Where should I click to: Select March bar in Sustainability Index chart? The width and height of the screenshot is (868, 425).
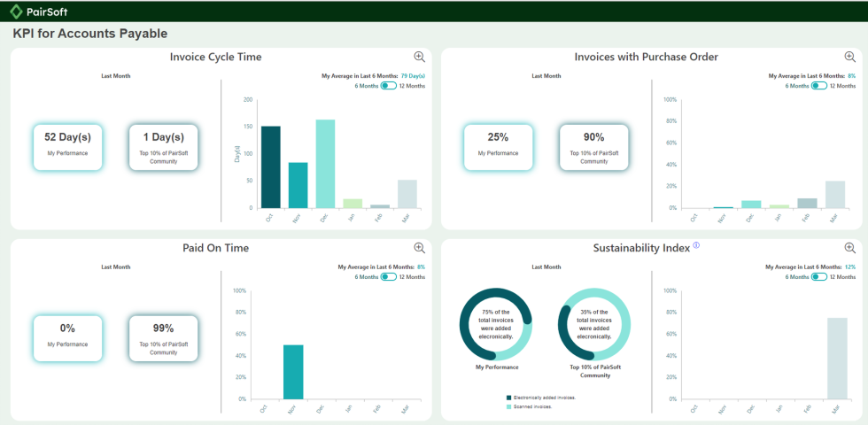tap(837, 359)
